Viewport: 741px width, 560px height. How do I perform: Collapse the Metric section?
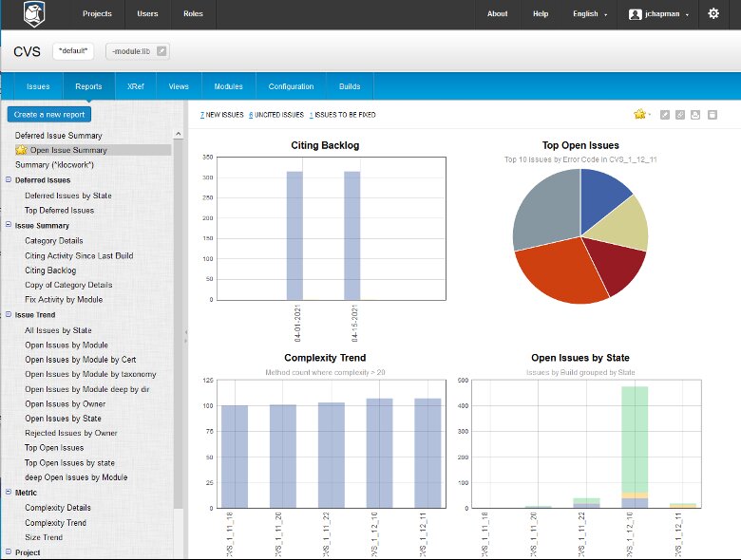tap(9, 492)
